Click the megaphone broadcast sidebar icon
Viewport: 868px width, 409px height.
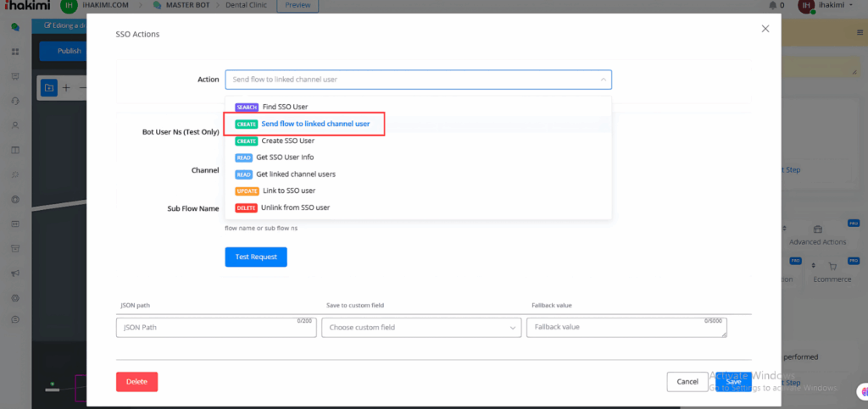tap(15, 274)
